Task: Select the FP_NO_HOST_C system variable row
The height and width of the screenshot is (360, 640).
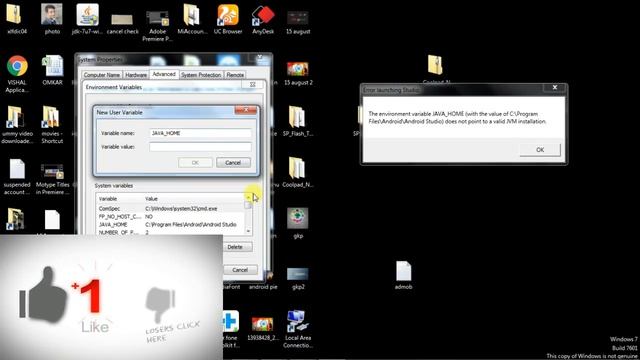Action: pyautogui.click(x=170, y=217)
